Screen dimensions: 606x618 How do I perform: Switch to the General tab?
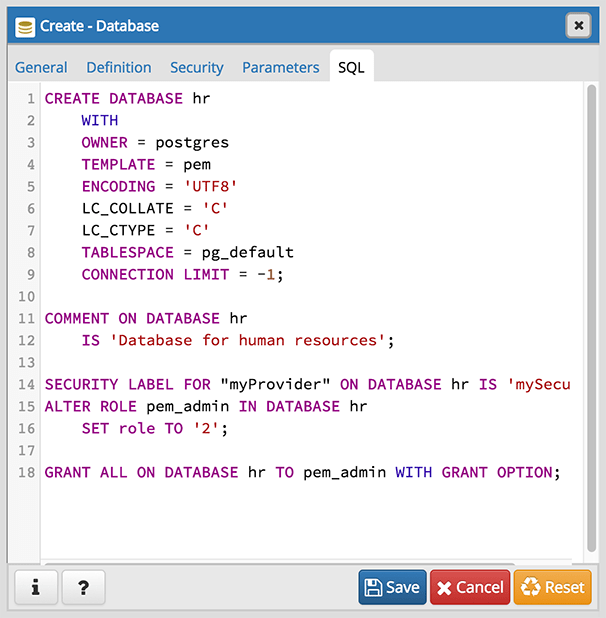[41, 67]
